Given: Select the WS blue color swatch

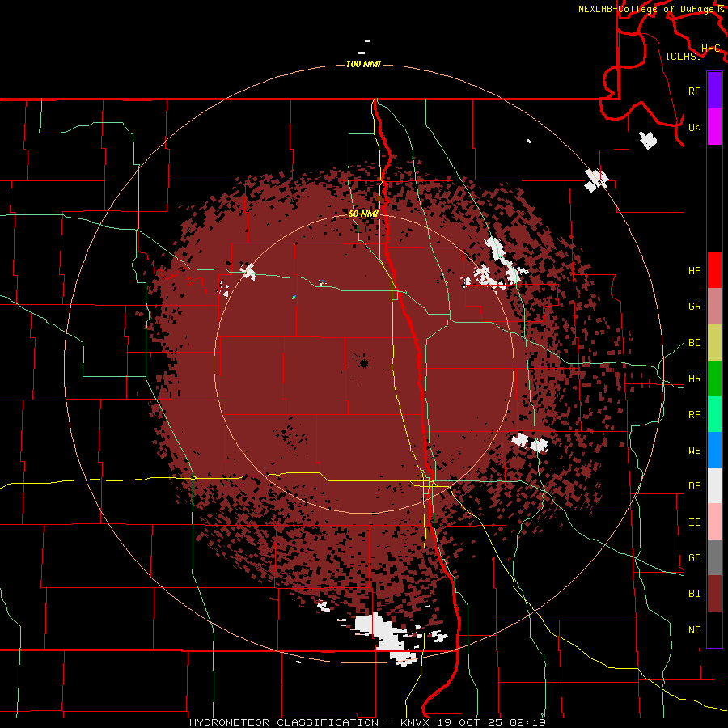Looking at the screenshot, I should (714, 450).
